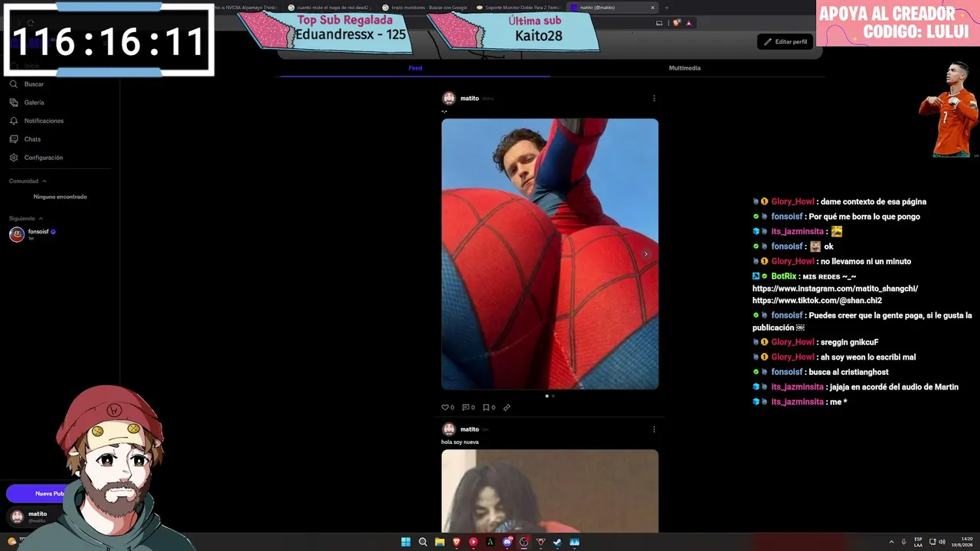Image resolution: width=980 pixels, height=551 pixels.
Task: Open the Chats icon in sidebar
Action: pos(14,139)
